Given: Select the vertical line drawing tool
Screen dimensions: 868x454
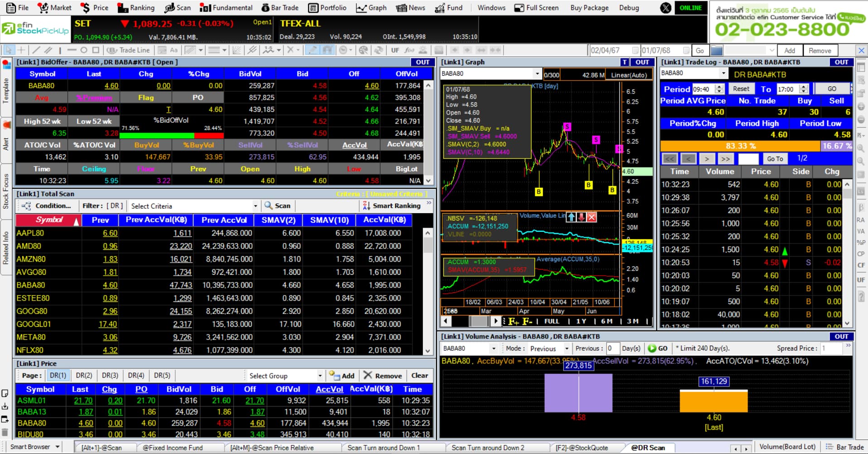Looking at the screenshot, I should click(60, 50).
